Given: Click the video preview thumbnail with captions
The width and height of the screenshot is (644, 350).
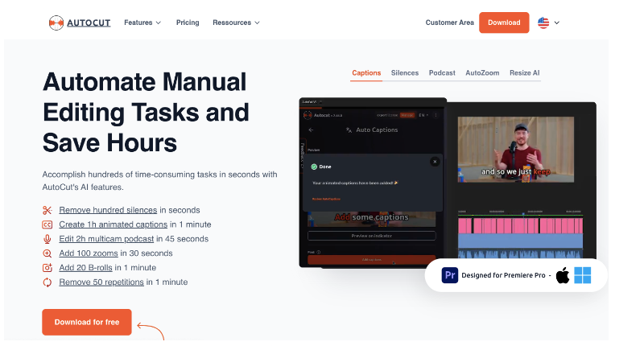Looking at the screenshot, I should (516, 150).
